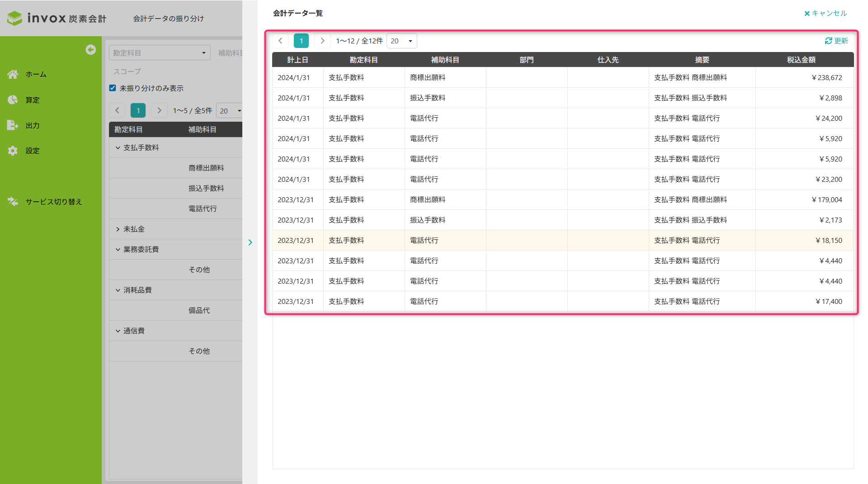This screenshot has width=868, height=484.
Task: Select the 出力 export icon
Action: tap(13, 125)
